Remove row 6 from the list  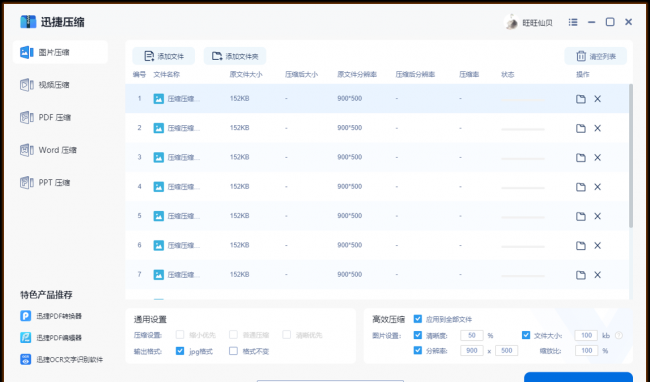click(x=597, y=246)
